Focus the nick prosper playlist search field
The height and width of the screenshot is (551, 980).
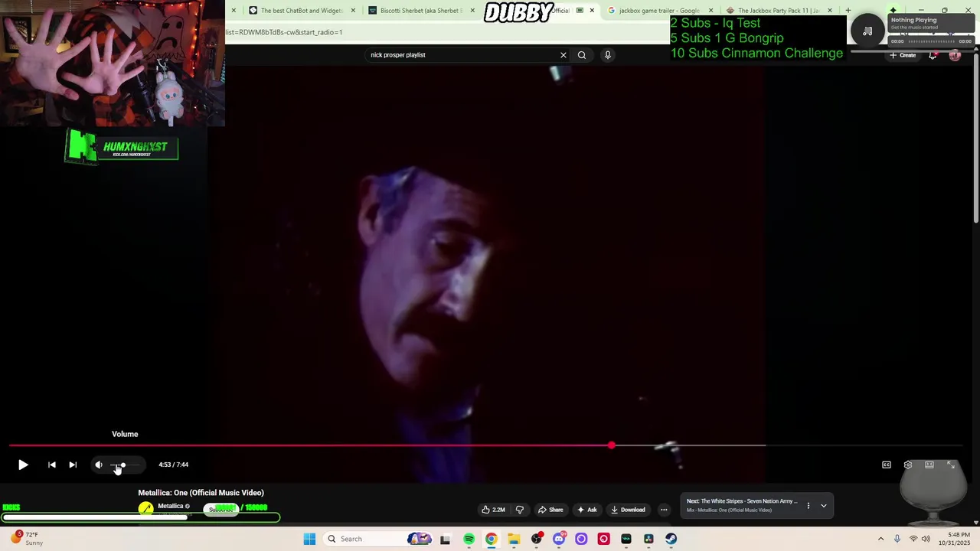tap(462, 55)
